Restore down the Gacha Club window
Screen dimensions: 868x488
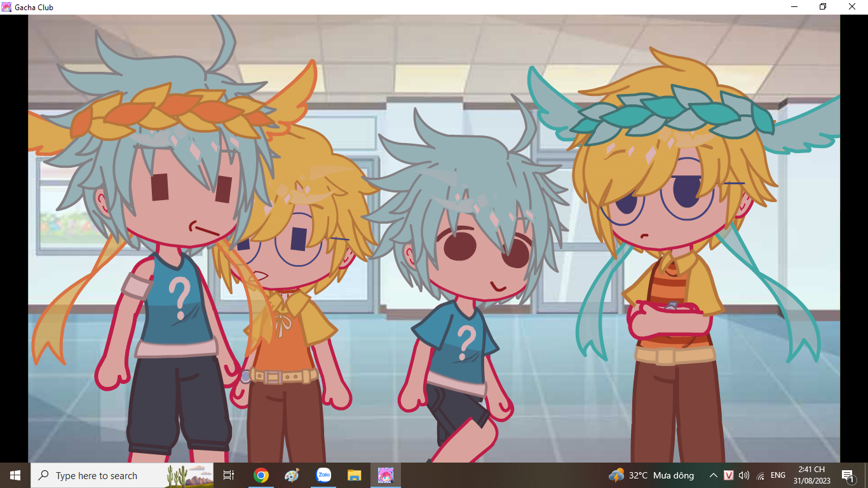(x=823, y=7)
